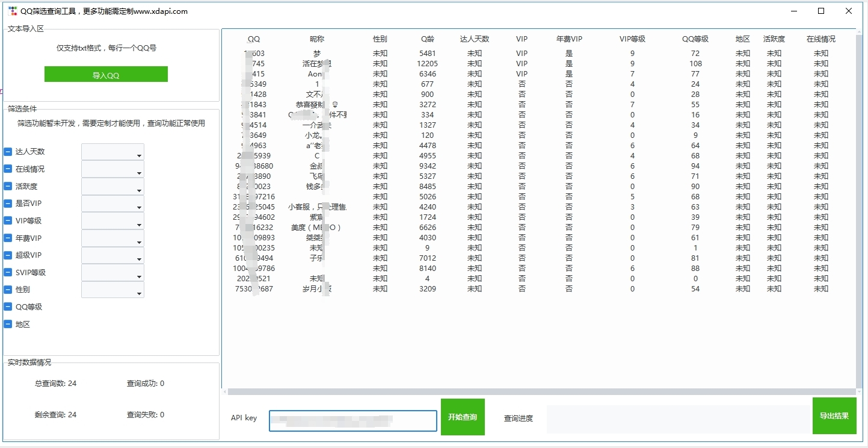868x448 pixels.
Task: Click the 查询成功: 0 label
Action: click(146, 383)
